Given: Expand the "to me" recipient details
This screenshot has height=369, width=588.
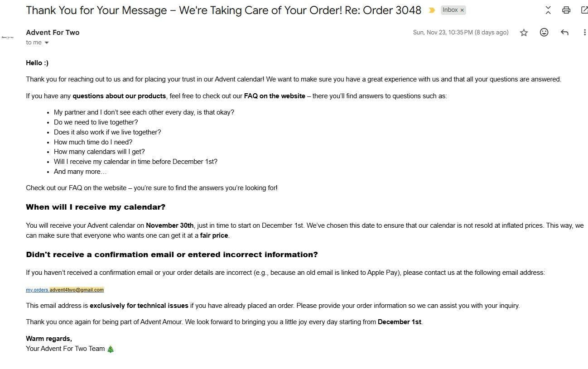Looking at the screenshot, I should pos(47,43).
